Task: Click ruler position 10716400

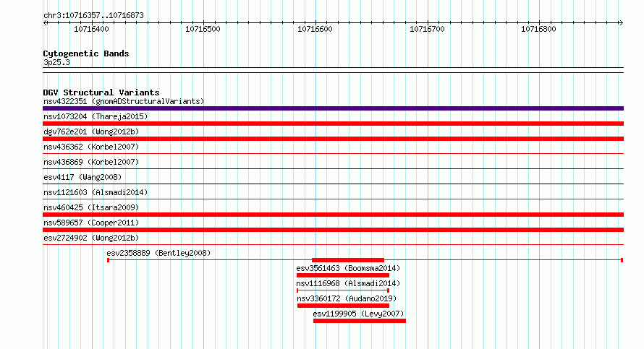Action: click(x=91, y=29)
